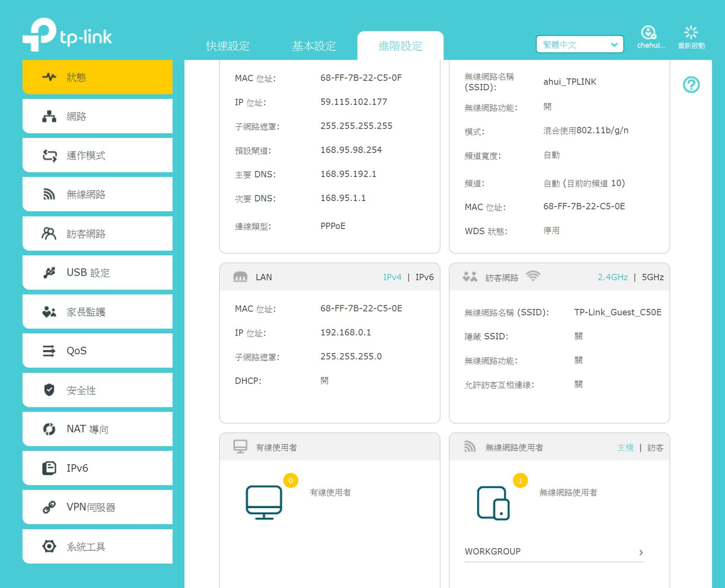Switch guest network panel to 5GHz
The image size is (725, 588).
point(652,277)
